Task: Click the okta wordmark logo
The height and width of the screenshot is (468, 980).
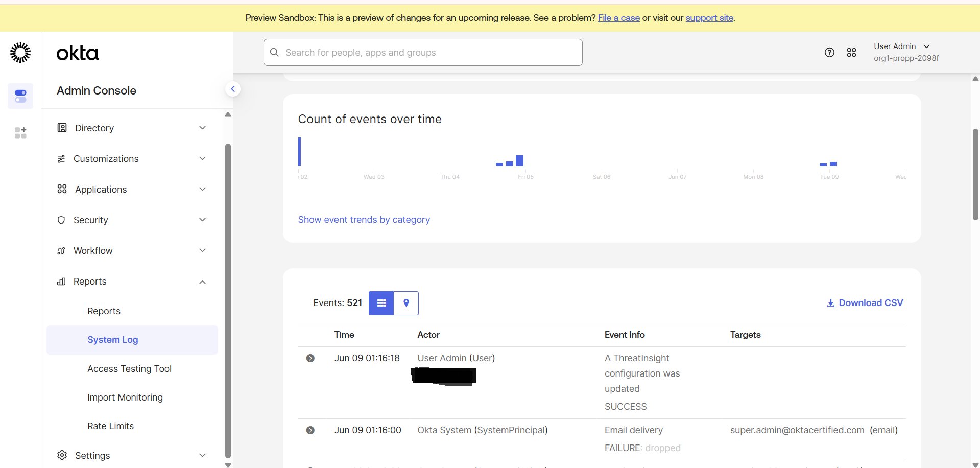Action: pos(78,53)
